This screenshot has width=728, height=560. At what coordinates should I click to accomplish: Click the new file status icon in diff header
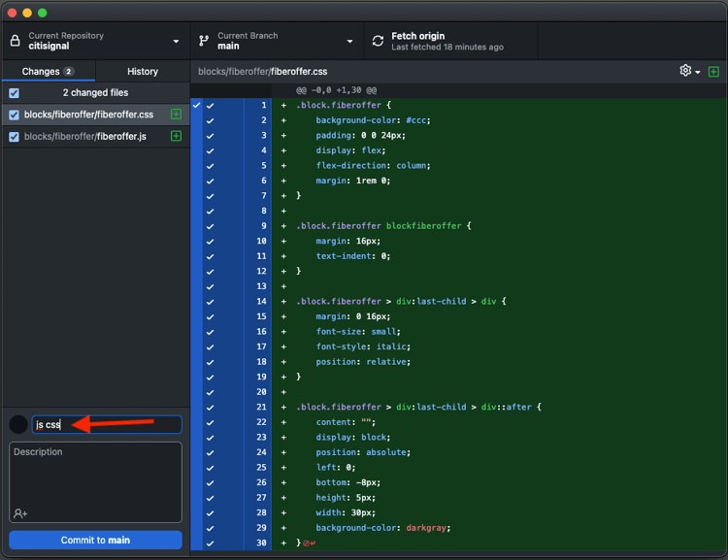713,72
